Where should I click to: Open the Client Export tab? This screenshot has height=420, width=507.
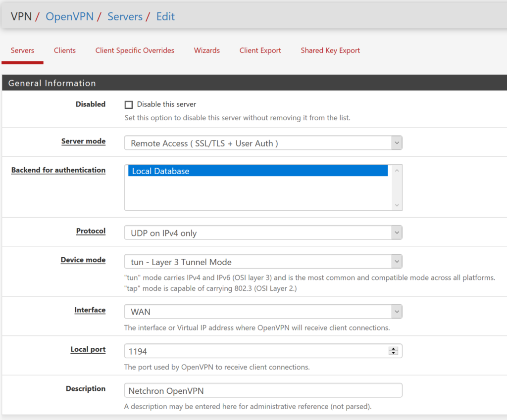260,50
